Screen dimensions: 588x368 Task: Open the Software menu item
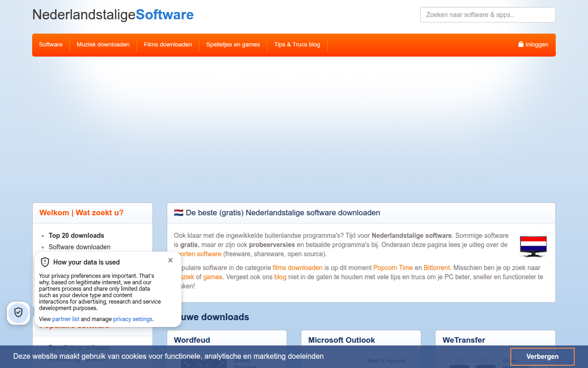51,45
